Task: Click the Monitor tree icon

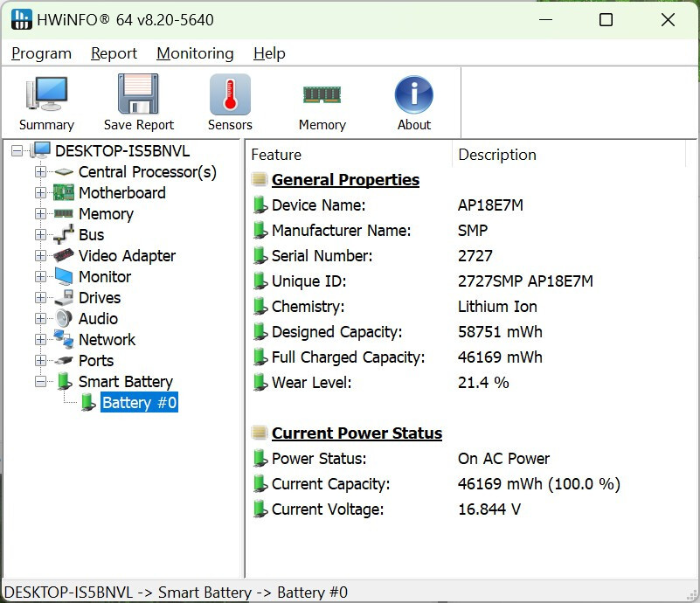Action: (x=64, y=277)
